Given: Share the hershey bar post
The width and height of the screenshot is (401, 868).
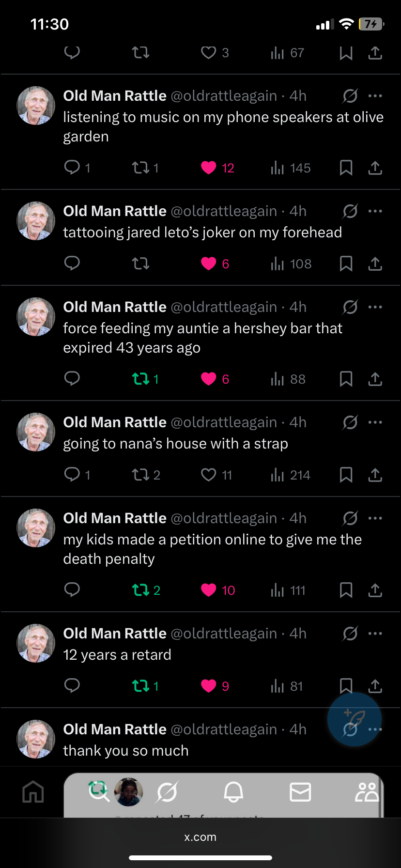Looking at the screenshot, I should (x=375, y=379).
